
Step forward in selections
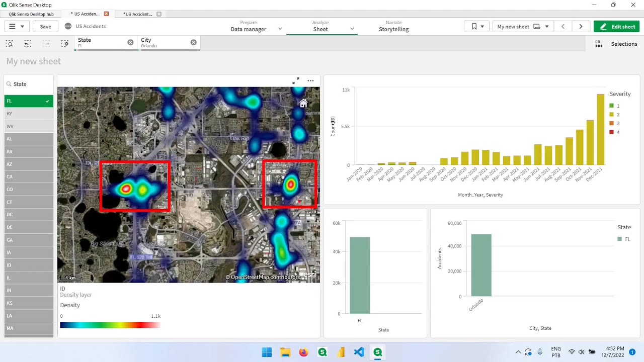(46, 44)
